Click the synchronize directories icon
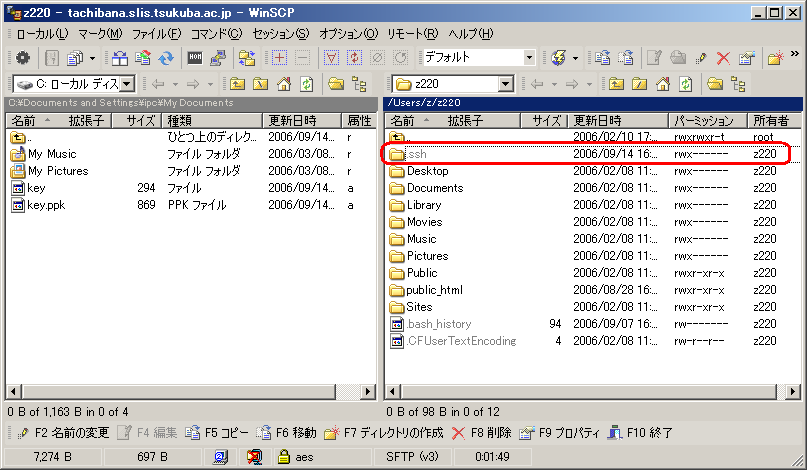Screen dimensions: 807x470 click(143, 58)
